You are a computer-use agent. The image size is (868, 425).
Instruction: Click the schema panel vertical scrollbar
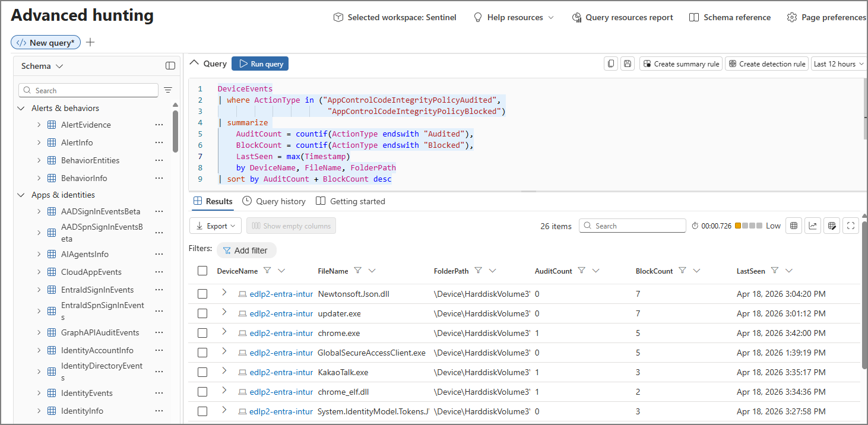coord(176,132)
